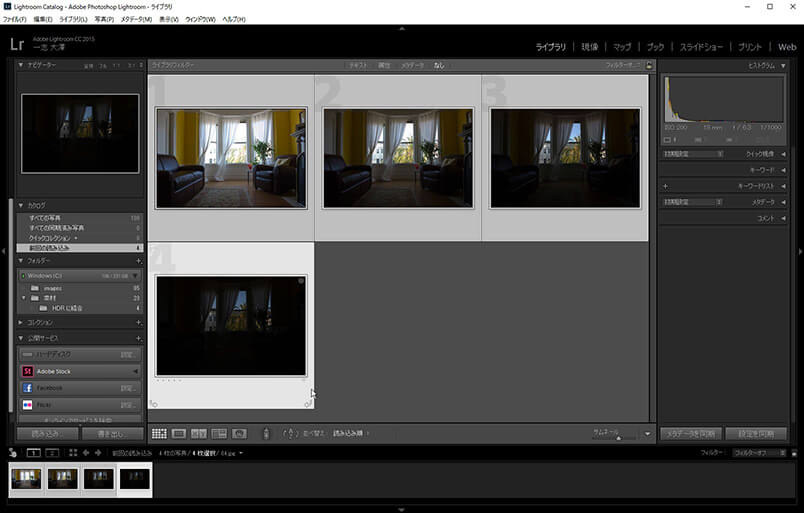Collapse the カタログ panel triangle

[x=21, y=205]
